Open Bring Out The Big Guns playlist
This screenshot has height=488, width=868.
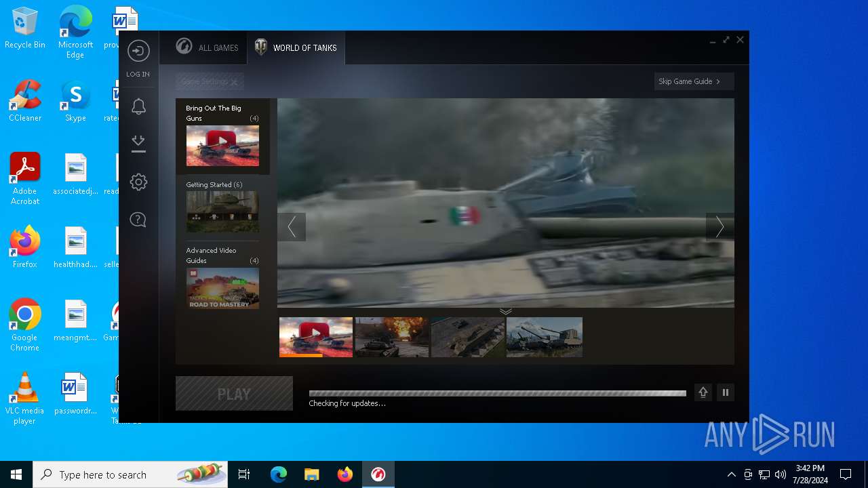click(222, 136)
